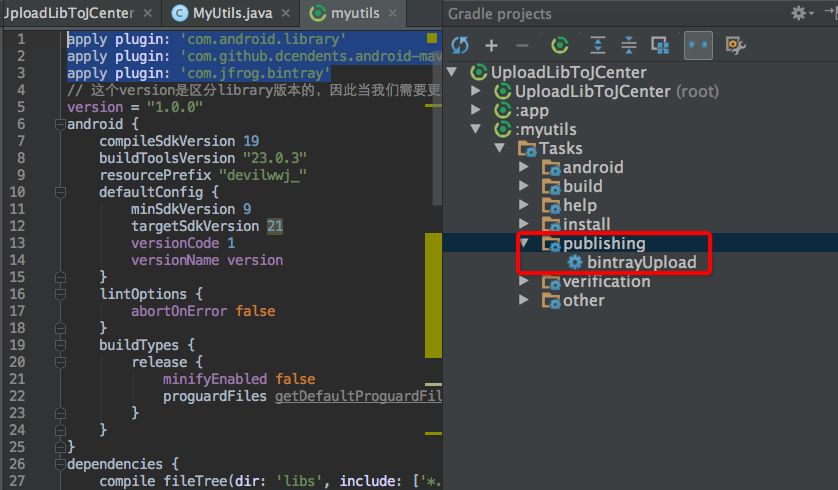Collapse the Tasks folder

pos(500,148)
